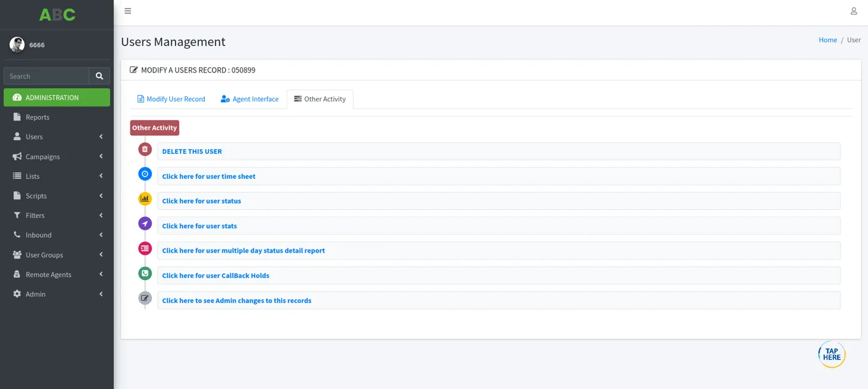The height and width of the screenshot is (389, 868).
Task: Switch to the Agent Interface tab
Action: [x=250, y=99]
